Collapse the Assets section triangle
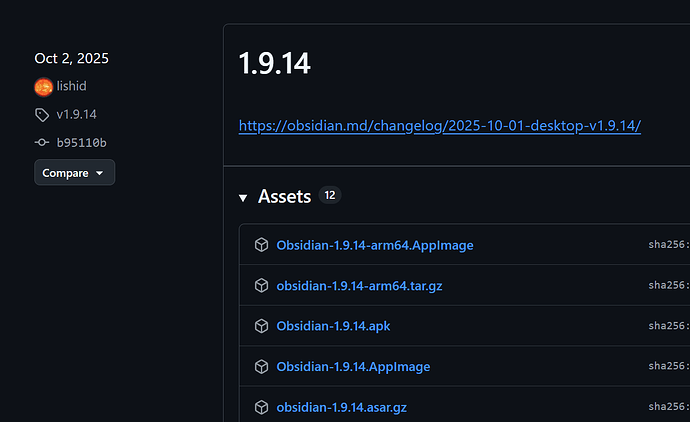Viewport: 690px width, 422px height. 243,198
